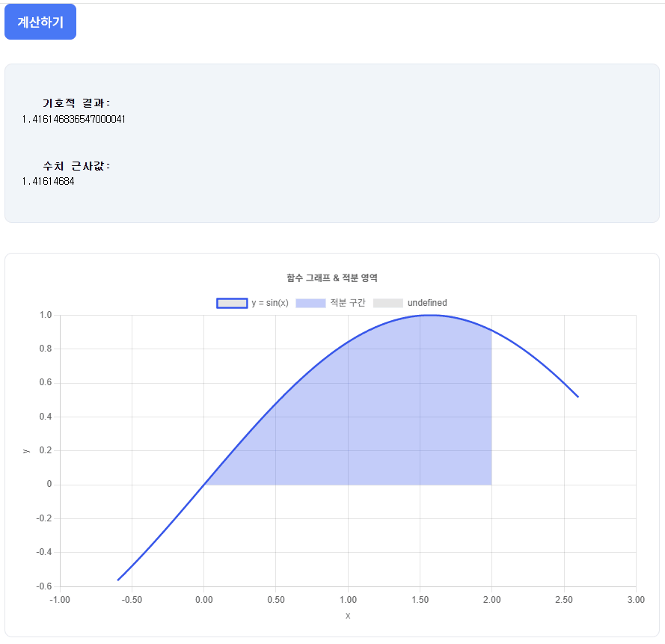Select the symbolic result value 1.416146836547000041
The height and width of the screenshot is (644, 665).
[x=73, y=119]
